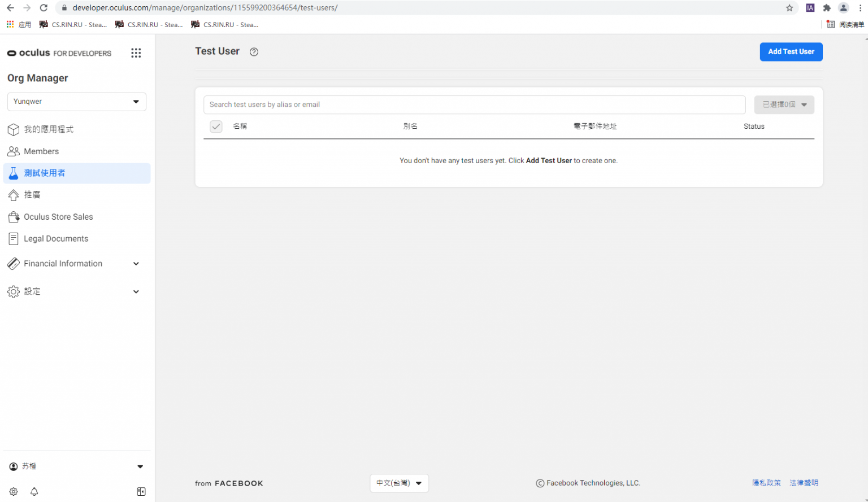Open the 隱私政策 privacy policy link
The width and height of the screenshot is (868, 502).
(x=766, y=483)
